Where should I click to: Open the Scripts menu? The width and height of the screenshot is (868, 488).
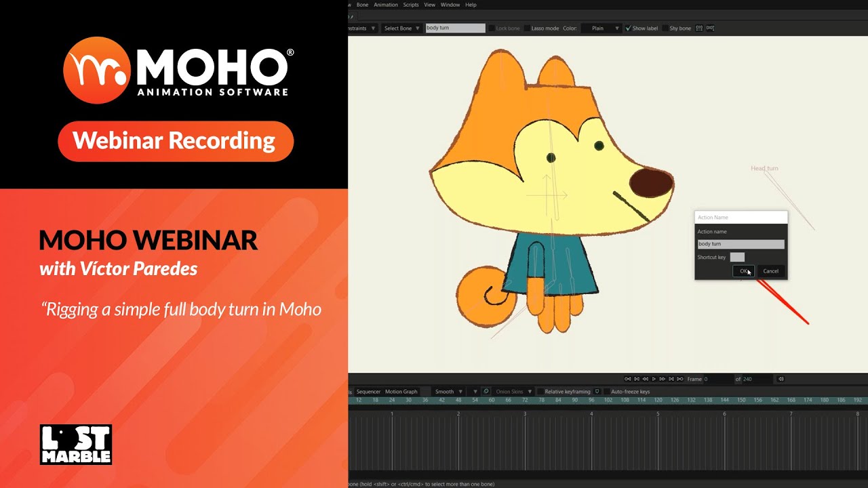click(411, 5)
